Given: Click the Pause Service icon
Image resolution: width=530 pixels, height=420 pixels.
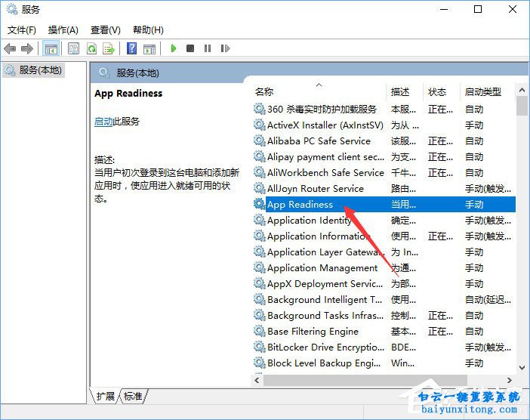Looking at the screenshot, I should [208, 48].
